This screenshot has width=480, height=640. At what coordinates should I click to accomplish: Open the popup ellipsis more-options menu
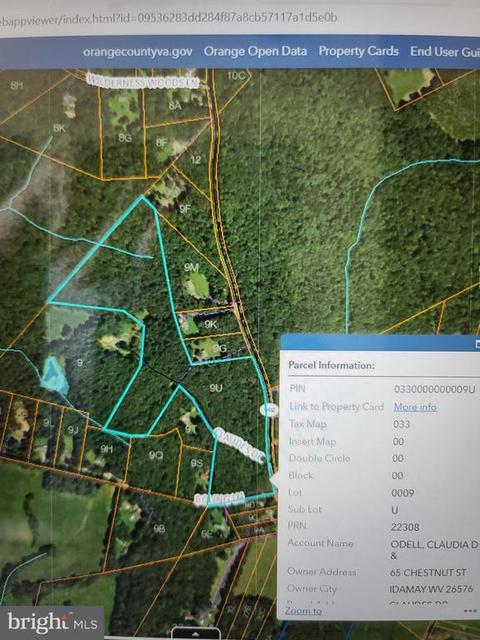tap(470, 611)
